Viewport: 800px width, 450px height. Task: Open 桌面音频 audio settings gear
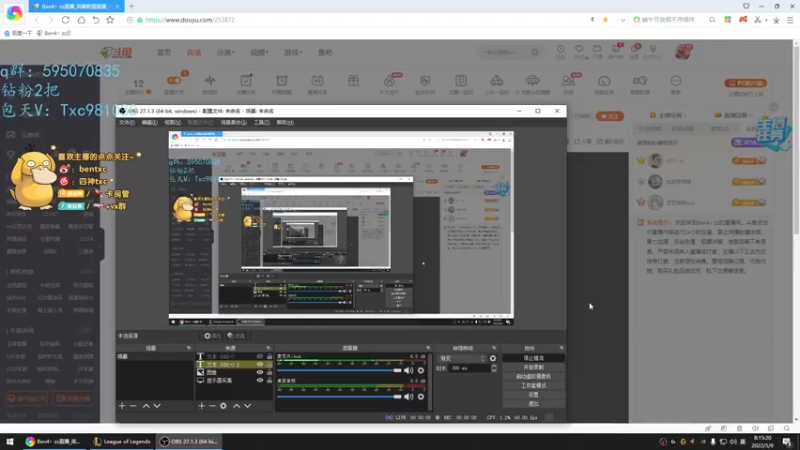421,396
